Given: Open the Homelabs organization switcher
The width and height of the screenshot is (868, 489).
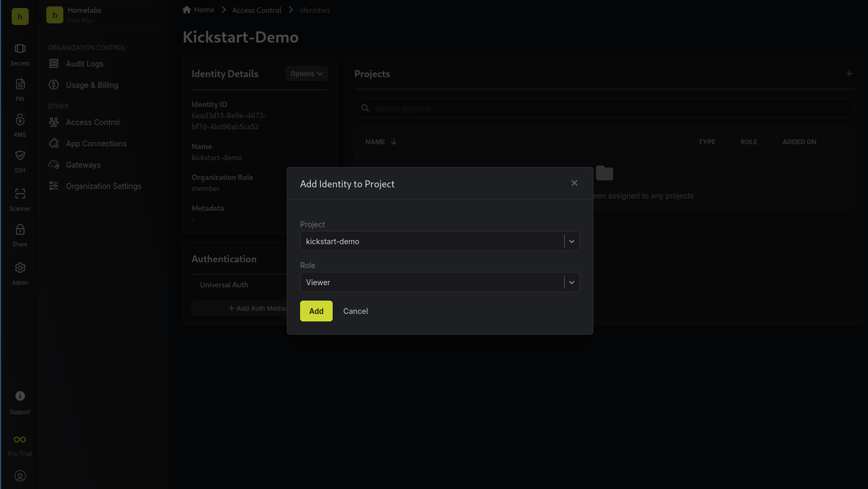Looking at the screenshot, I should coord(103,15).
